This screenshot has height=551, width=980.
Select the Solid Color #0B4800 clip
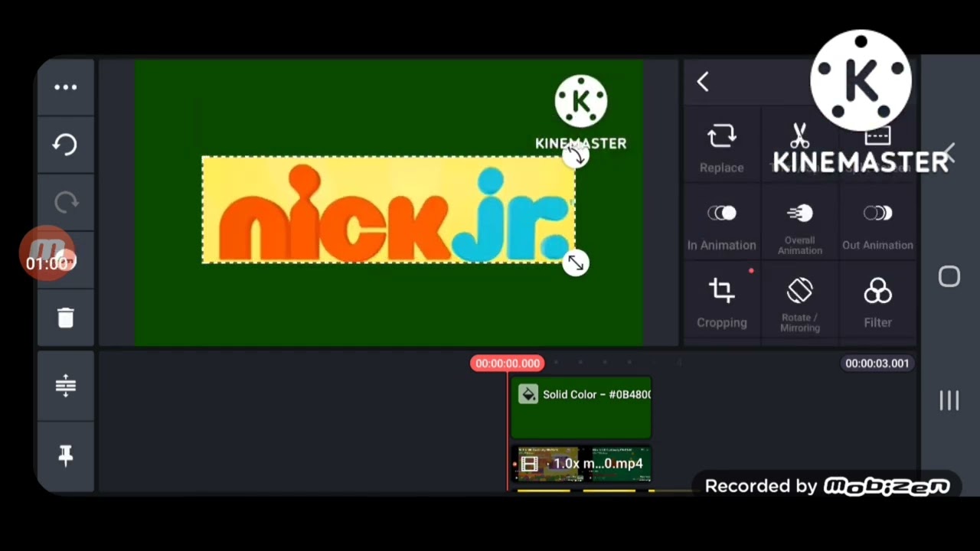(x=581, y=407)
